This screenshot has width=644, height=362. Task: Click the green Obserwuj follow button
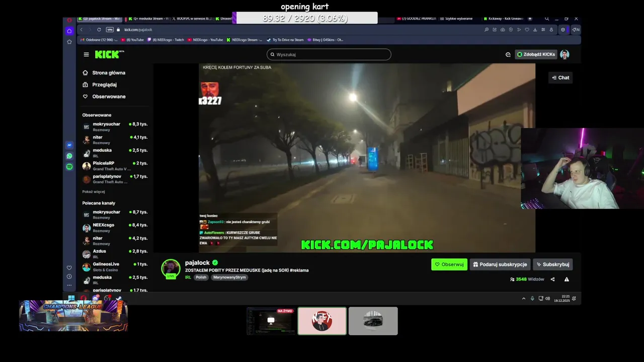[x=449, y=264]
